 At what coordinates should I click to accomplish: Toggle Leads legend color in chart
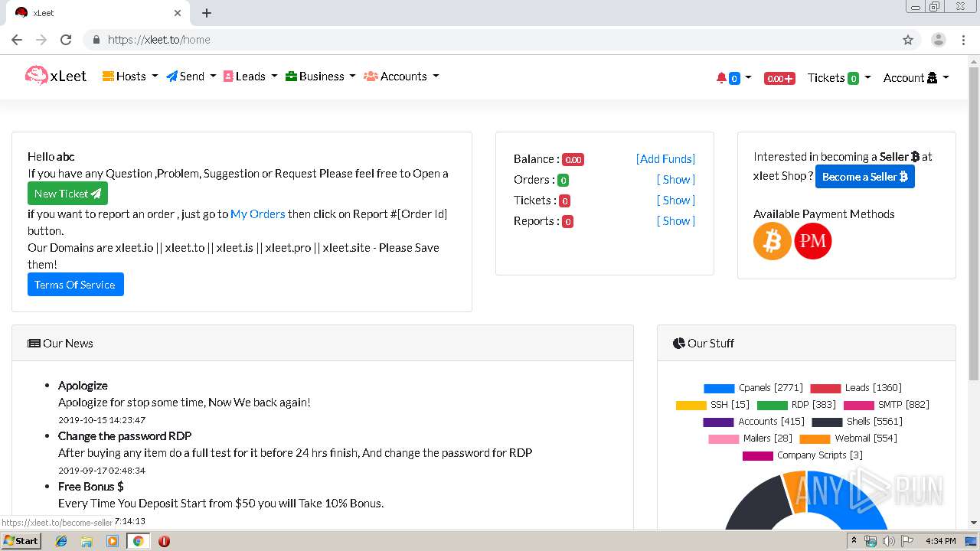coord(825,388)
